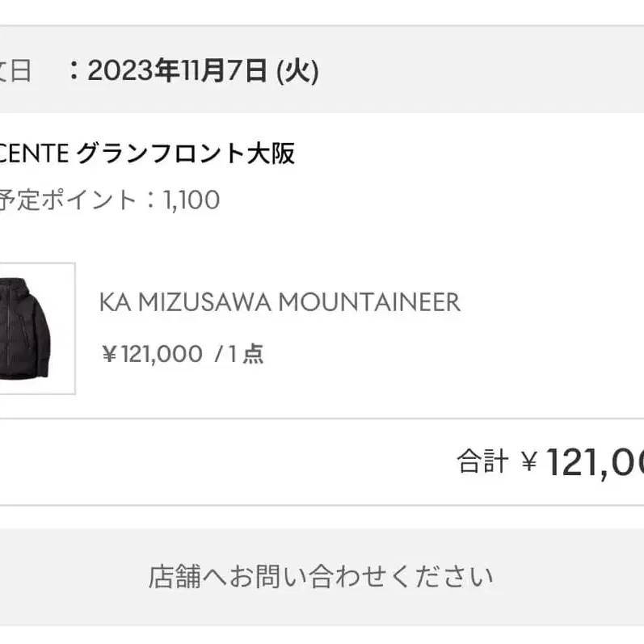
Task: Click the 1点 quantity text
Action: (x=246, y=354)
